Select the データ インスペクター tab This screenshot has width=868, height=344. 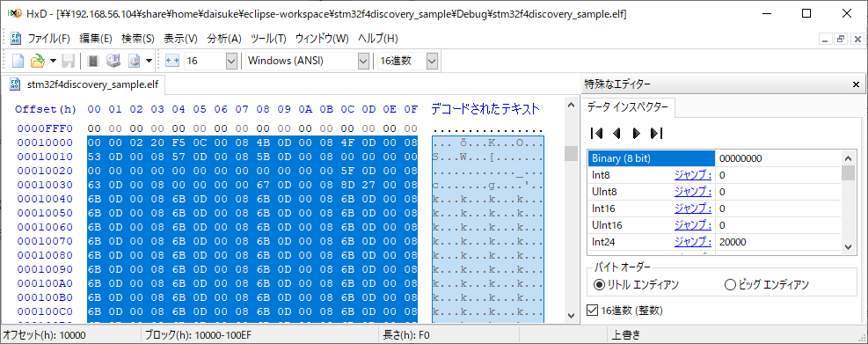click(x=628, y=107)
